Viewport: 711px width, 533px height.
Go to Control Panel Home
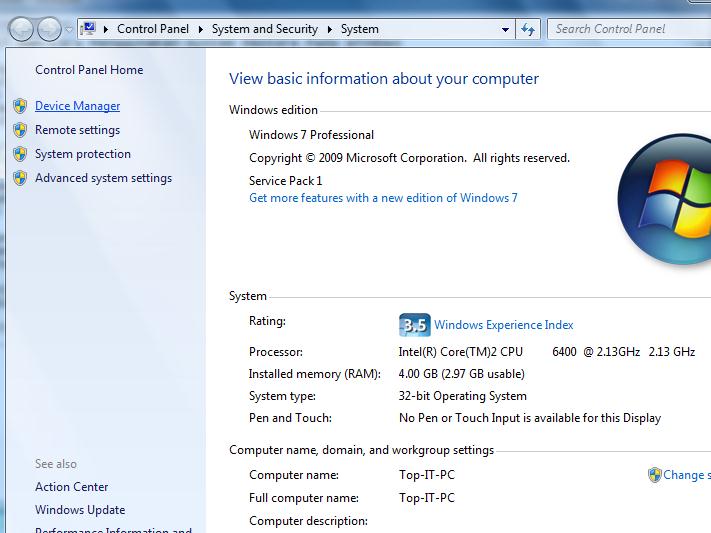click(89, 70)
